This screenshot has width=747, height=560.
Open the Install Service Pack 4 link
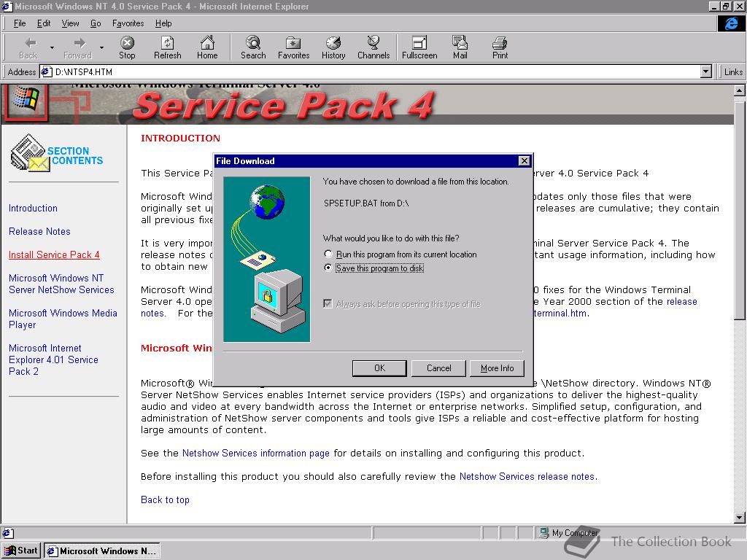(54, 254)
